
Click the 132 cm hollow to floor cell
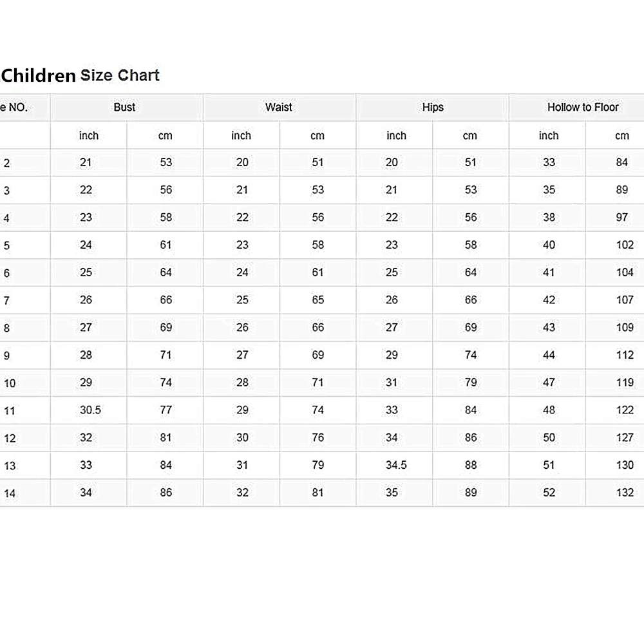pyautogui.click(x=625, y=493)
